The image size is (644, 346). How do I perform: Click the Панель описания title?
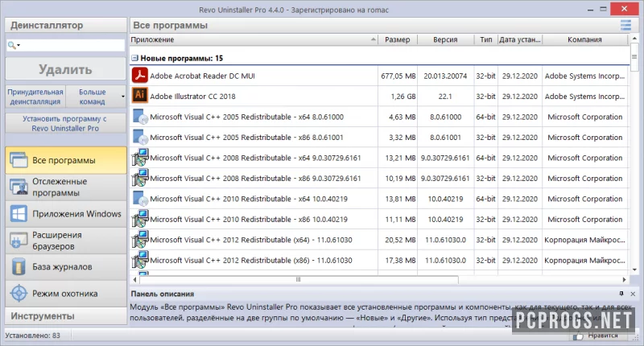(163, 294)
